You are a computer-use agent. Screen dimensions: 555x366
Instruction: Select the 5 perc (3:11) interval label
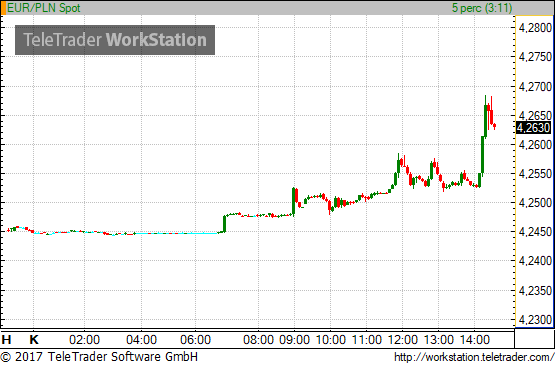click(482, 8)
